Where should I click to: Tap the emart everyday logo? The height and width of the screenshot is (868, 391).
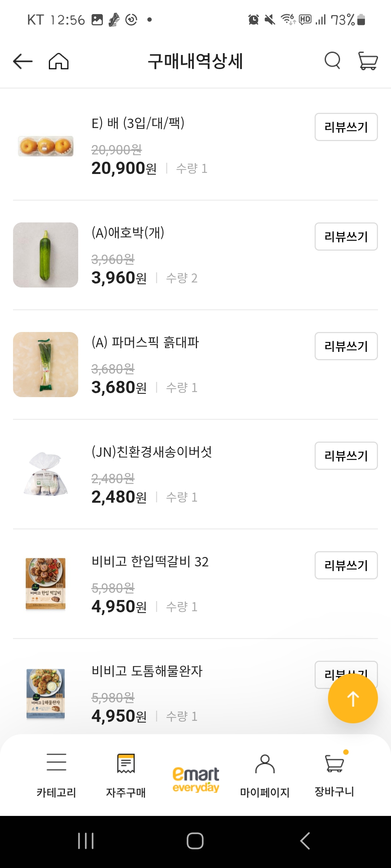(195, 779)
